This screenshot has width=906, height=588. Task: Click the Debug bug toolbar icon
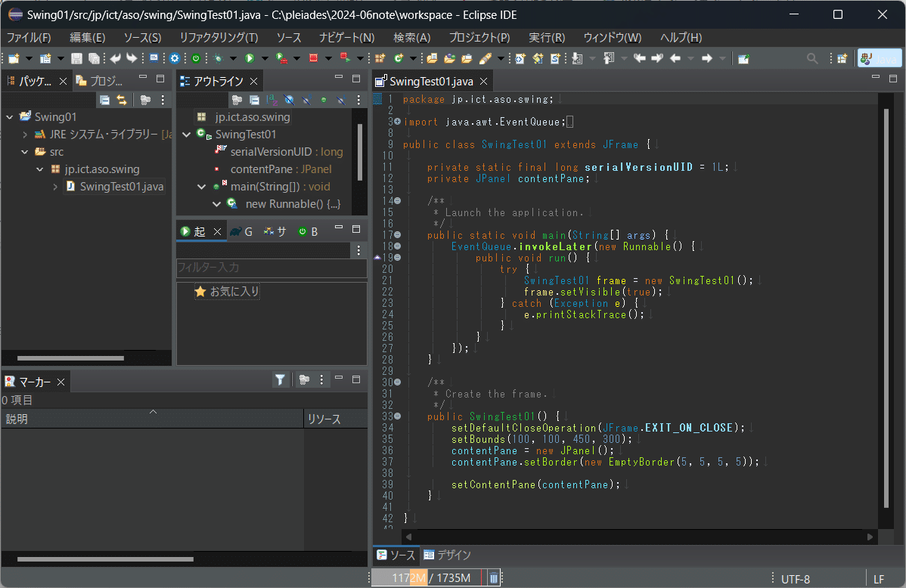218,58
